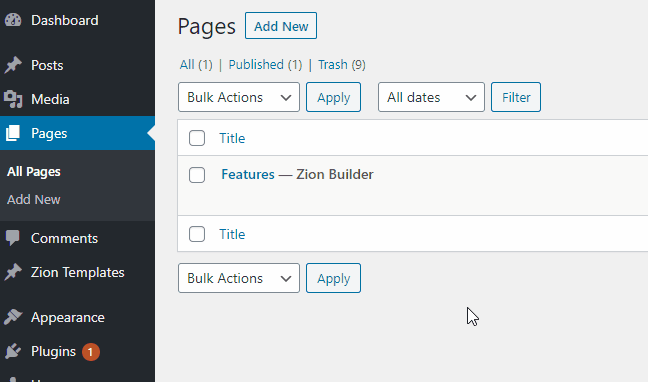This screenshot has width=648, height=382.
Task: Click the Dashboard gauge icon
Action: tap(13, 20)
